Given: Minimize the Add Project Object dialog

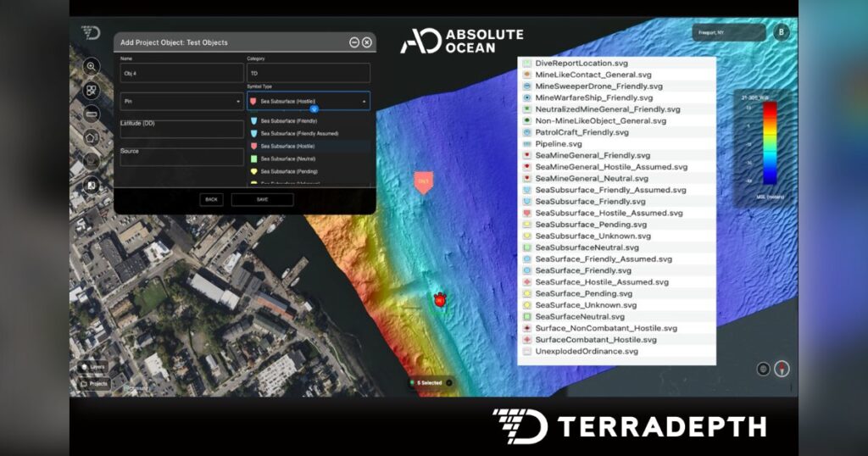Looking at the screenshot, I should (x=354, y=42).
